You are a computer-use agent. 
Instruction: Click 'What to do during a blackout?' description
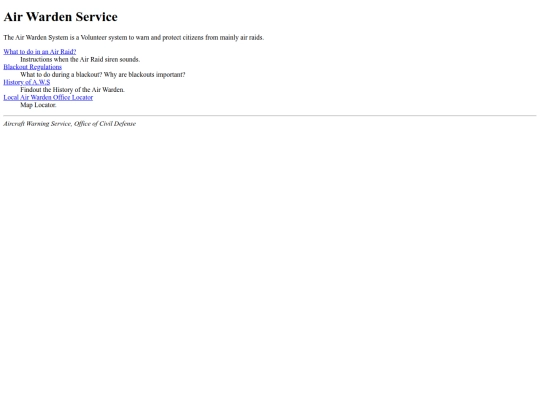click(103, 74)
